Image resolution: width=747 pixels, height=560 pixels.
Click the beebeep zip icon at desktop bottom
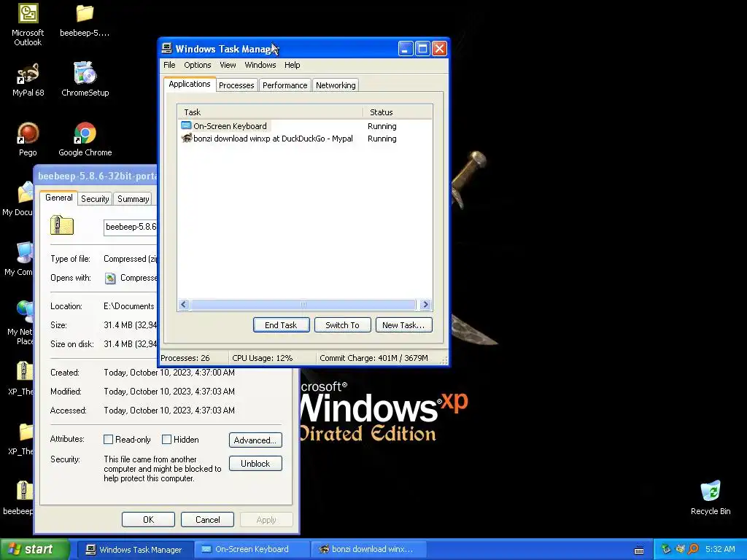[x=25, y=491]
